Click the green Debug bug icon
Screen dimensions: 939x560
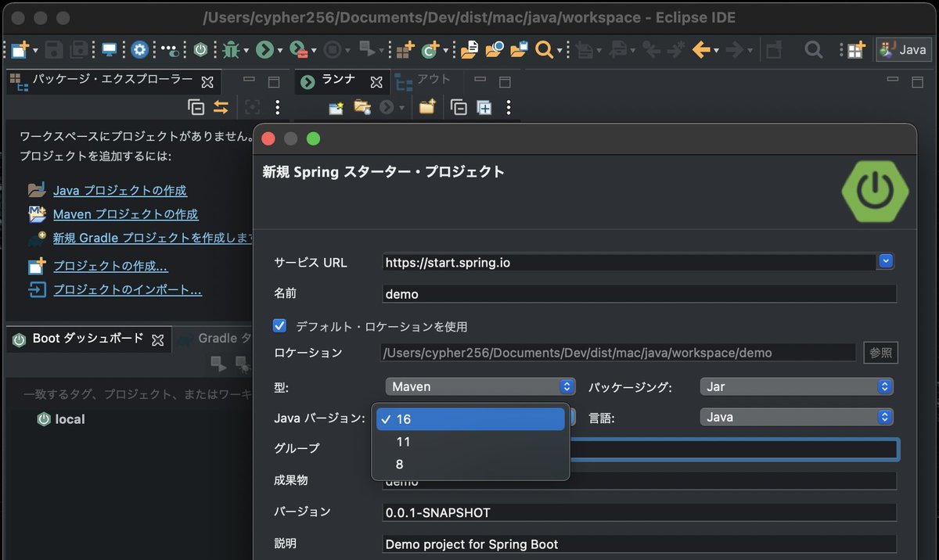(x=230, y=50)
